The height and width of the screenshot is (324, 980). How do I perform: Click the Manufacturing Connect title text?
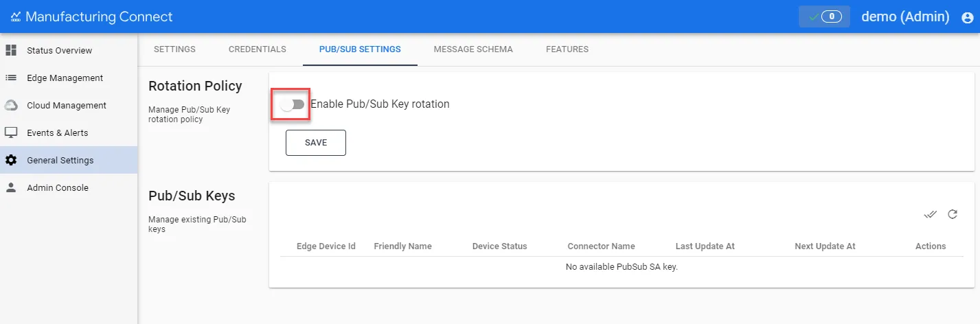click(99, 16)
